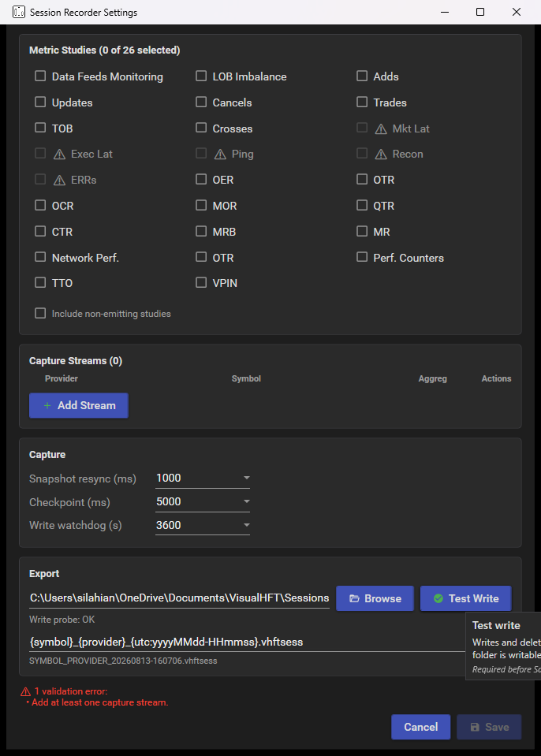Click the Symbol column header
The image size is (541, 756).
[x=246, y=378]
